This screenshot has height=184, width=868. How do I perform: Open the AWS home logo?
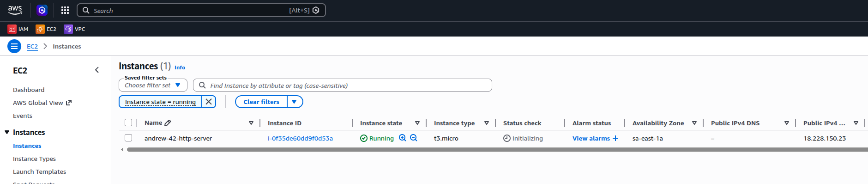coord(15,10)
